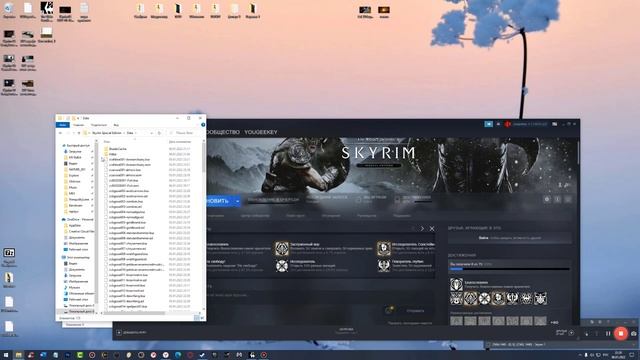Open the Файл tab in Explorer
Viewport: 640px width, 360px height.
click(x=62, y=125)
